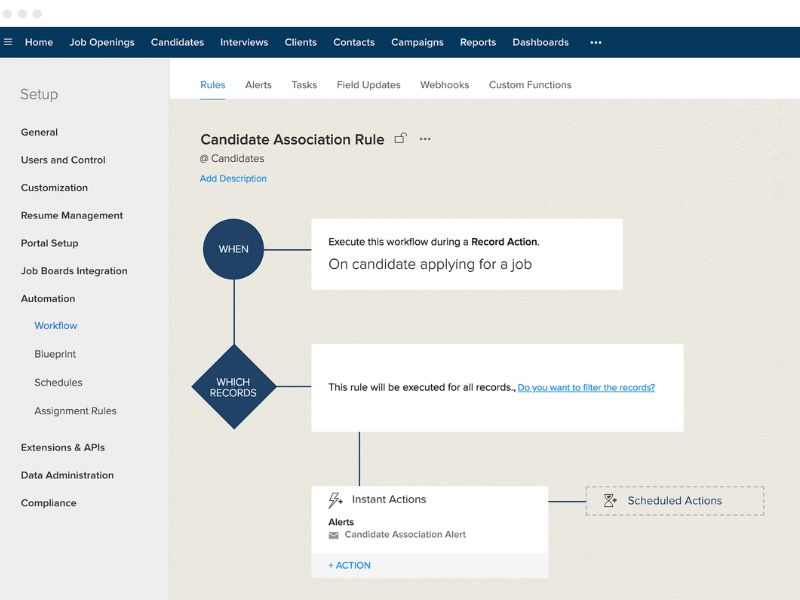
Task: Click the Add Description link
Action: [233, 179]
